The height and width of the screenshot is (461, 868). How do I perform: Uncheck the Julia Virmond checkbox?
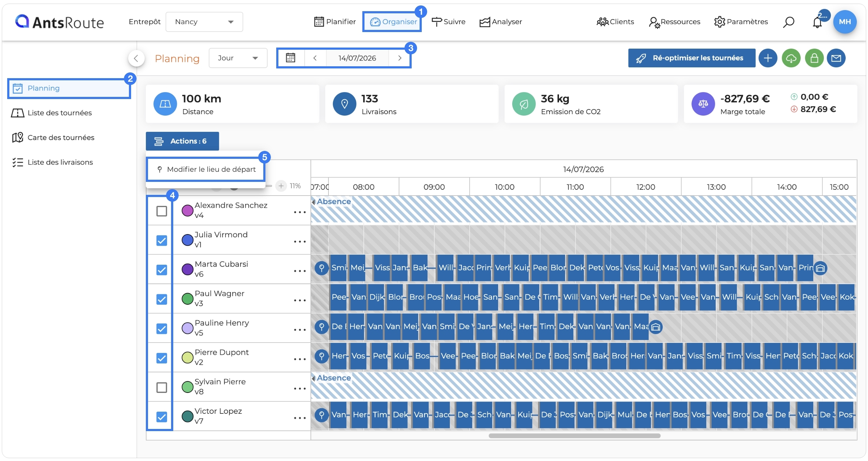point(162,240)
